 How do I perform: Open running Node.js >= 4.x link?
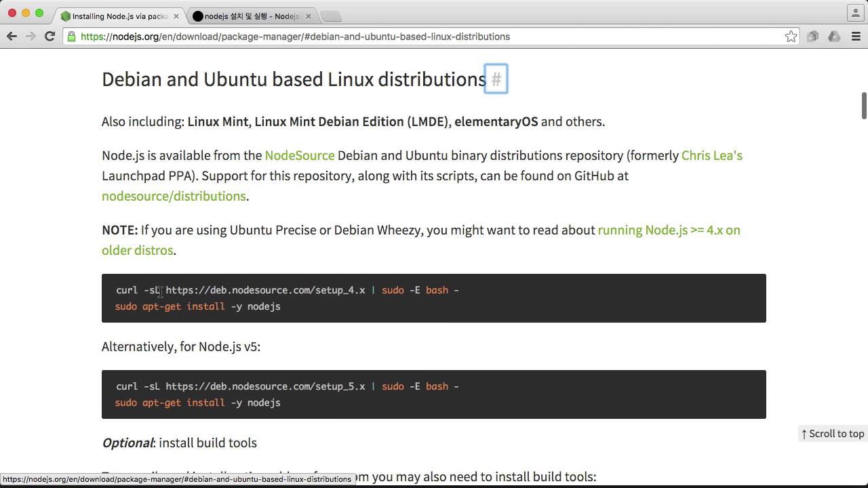pyautogui.click(x=669, y=230)
